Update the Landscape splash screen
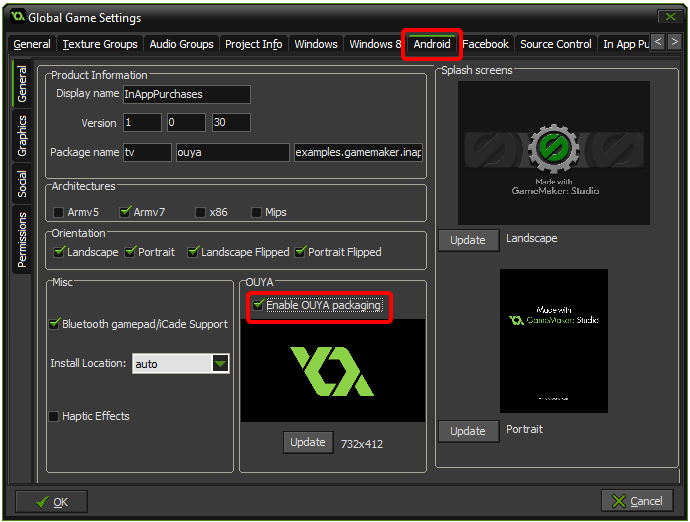Image resolution: width=690 pixels, height=522 pixels. [x=468, y=240]
